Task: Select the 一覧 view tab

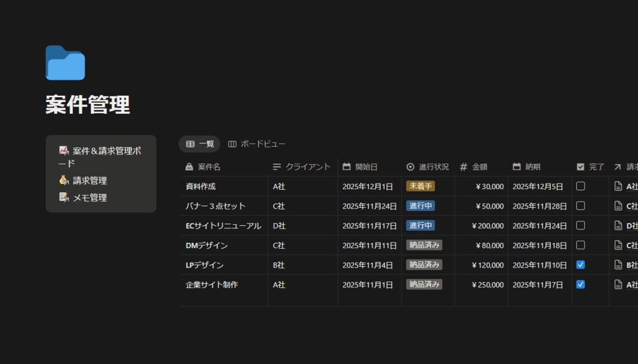Action: pos(199,143)
